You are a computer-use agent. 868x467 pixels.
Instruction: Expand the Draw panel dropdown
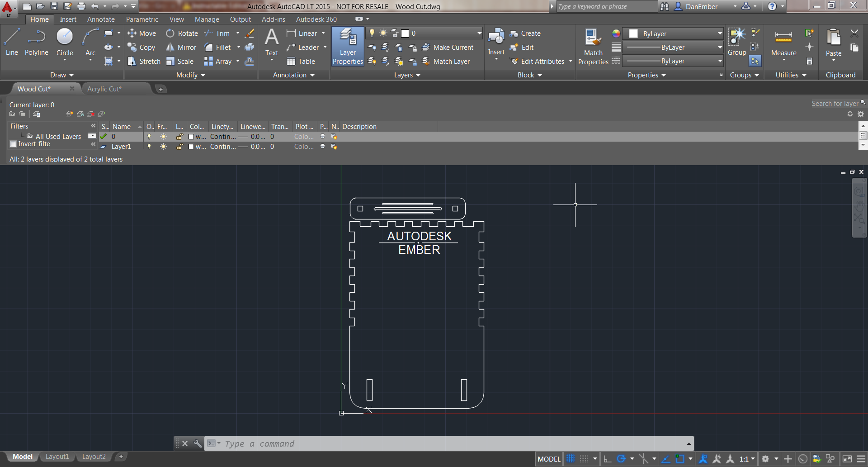pyautogui.click(x=62, y=75)
